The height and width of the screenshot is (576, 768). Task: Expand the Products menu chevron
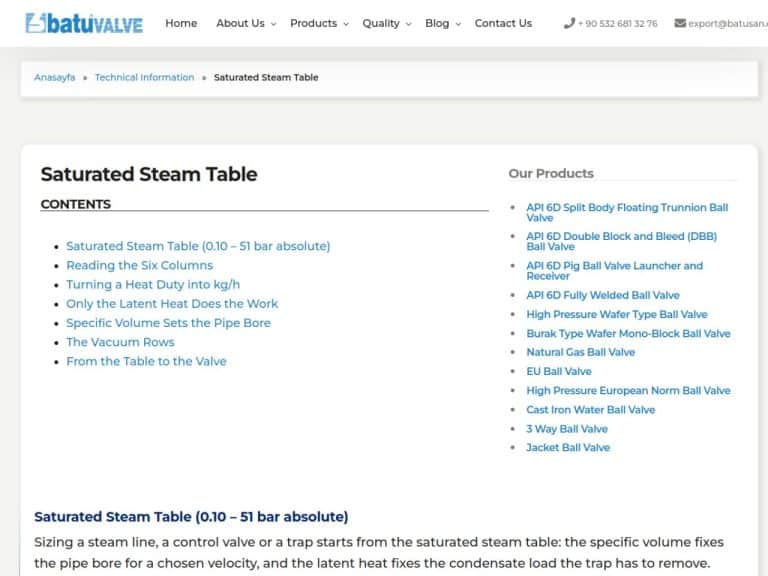click(x=346, y=24)
